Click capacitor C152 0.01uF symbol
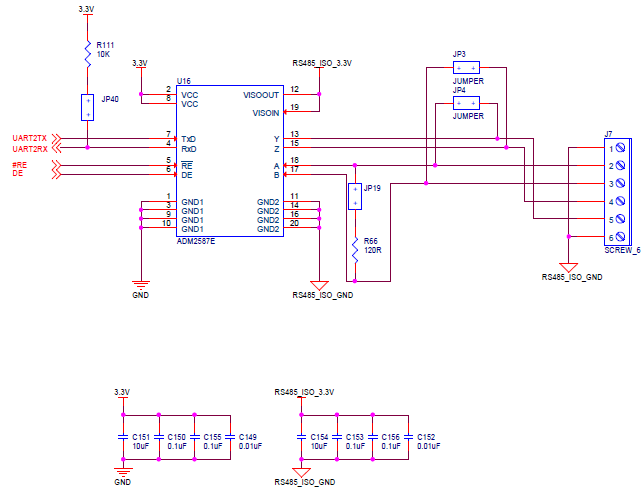This screenshot has width=643, height=492. tap(408, 437)
